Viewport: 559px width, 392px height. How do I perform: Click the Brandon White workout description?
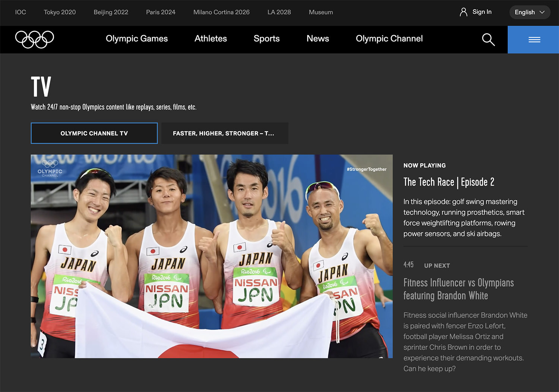click(x=465, y=342)
